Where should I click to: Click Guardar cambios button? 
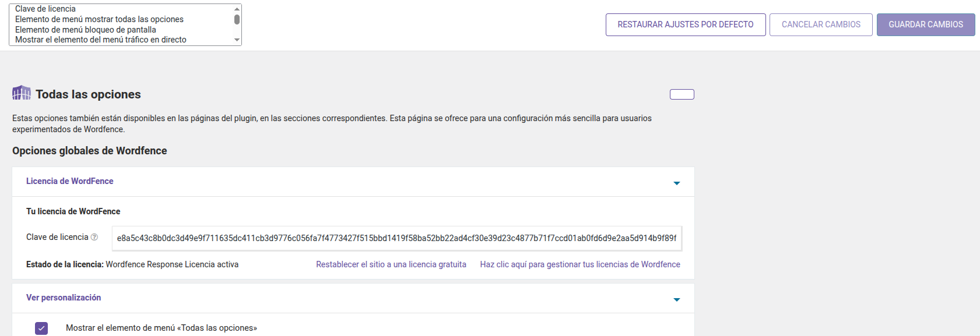(926, 24)
